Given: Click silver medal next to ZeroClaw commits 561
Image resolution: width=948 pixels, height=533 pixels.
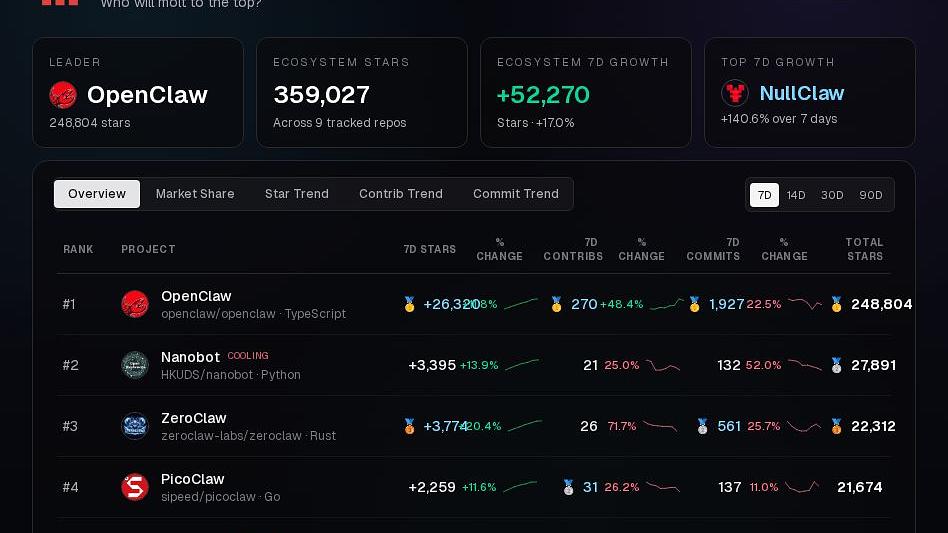Looking at the screenshot, I should [x=702, y=426].
